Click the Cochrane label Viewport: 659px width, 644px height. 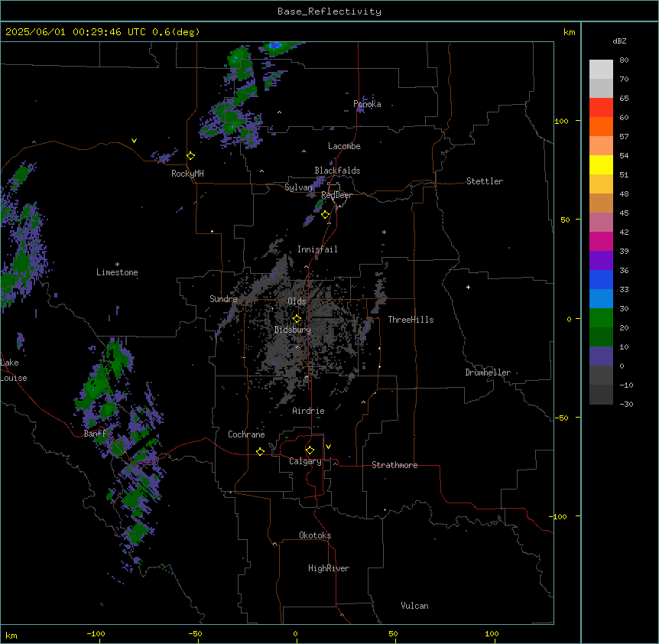pos(246,434)
